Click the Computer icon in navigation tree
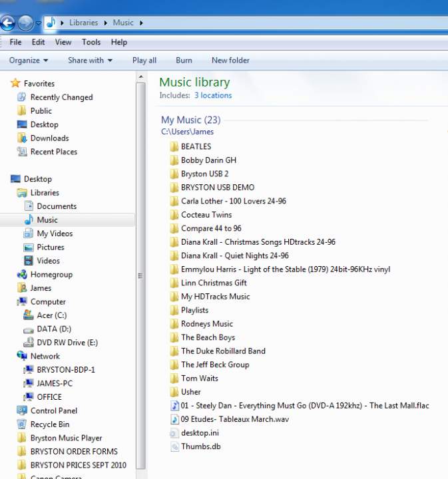The width and height of the screenshot is (448, 479). coord(22,301)
